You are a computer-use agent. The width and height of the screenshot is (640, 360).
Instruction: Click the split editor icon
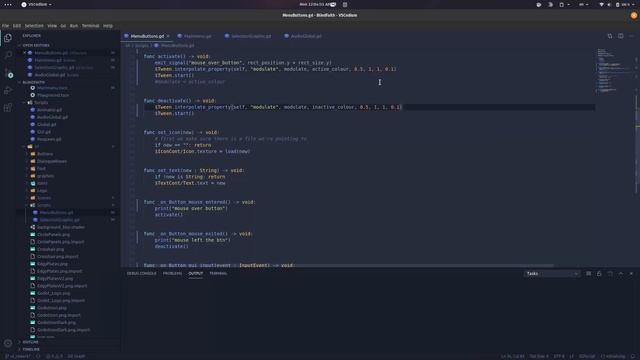(620, 36)
